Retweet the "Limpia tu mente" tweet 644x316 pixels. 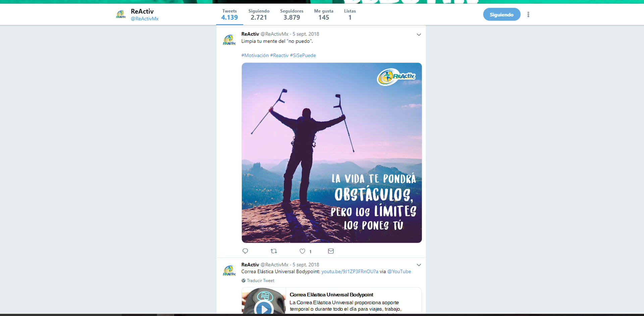(x=274, y=251)
